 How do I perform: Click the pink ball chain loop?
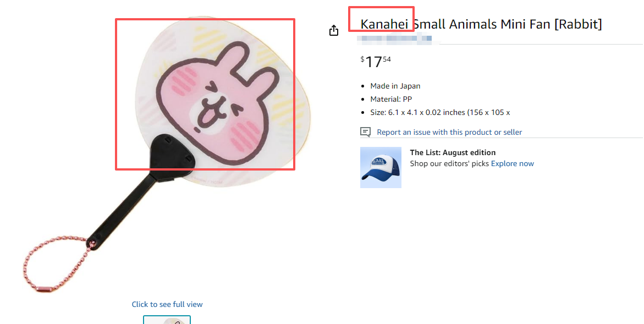pos(56,263)
